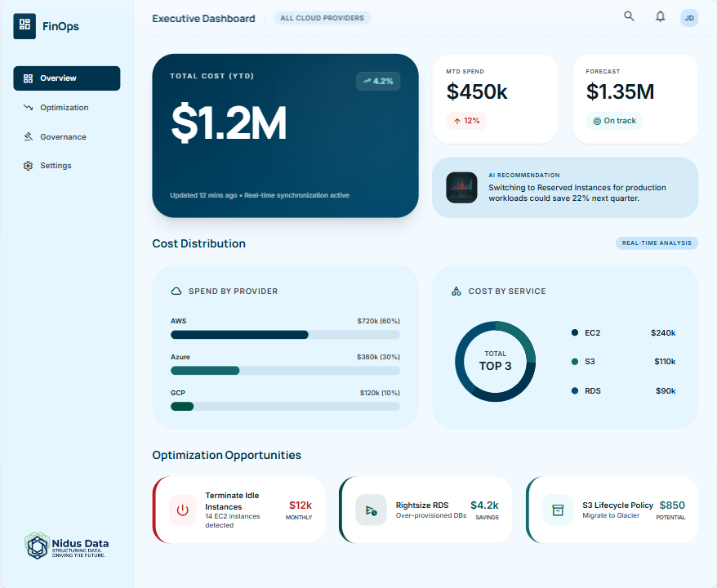Image resolution: width=717 pixels, height=588 pixels.
Task: Click the Cost Distribution heading
Action: pyautogui.click(x=199, y=243)
